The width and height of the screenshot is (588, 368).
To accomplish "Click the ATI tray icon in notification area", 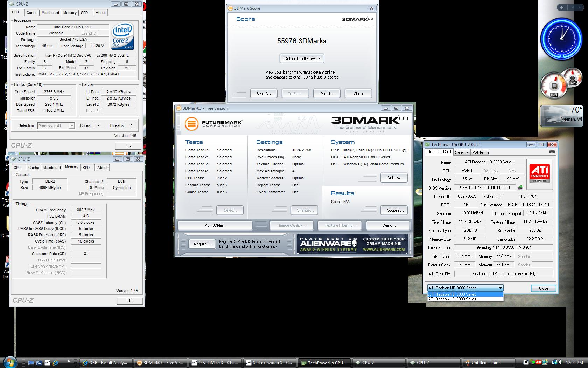I will click(x=539, y=362).
